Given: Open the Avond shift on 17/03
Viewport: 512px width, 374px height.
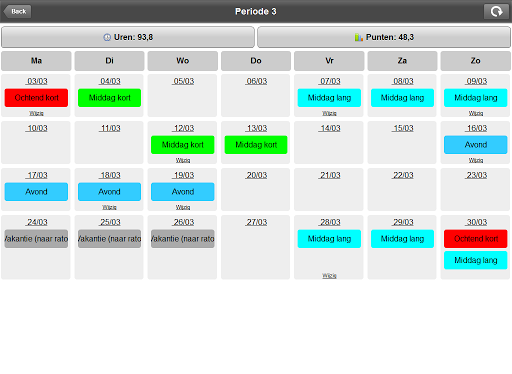Looking at the screenshot, I should point(36,192).
